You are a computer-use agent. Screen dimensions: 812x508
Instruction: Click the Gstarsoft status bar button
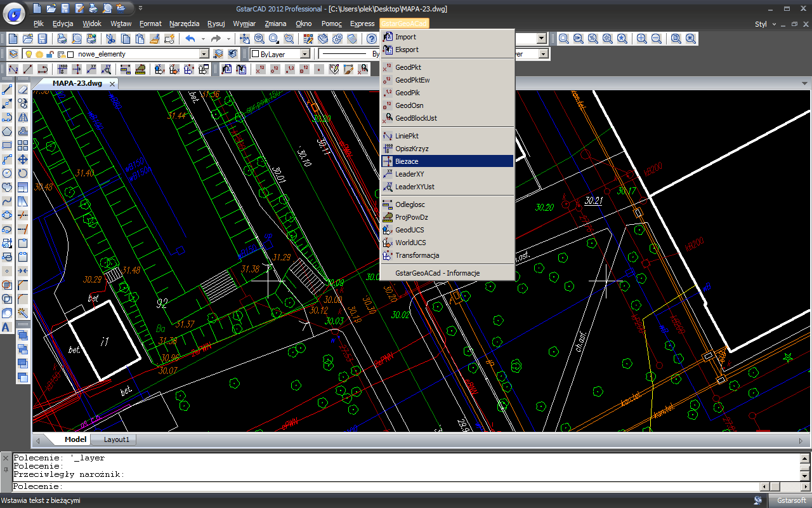point(791,500)
